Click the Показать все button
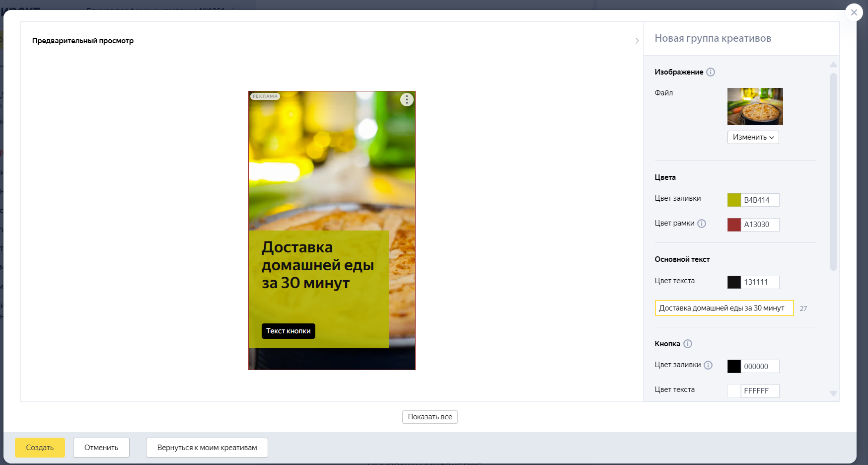Screen dimensions: 868x465 [430, 417]
